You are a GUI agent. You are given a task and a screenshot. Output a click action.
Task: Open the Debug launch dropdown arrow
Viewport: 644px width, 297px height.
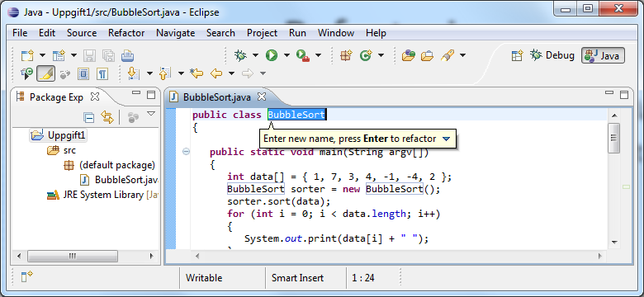click(255, 55)
